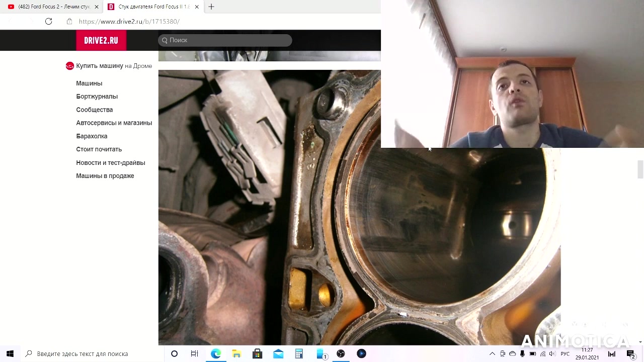The height and width of the screenshot is (362, 644).
Task: Open File Explorer from the taskbar
Action: (236, 353)
